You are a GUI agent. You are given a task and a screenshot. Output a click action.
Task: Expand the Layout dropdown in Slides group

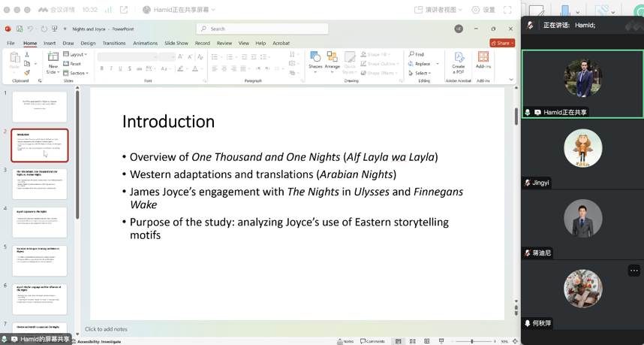pos(76,54)
